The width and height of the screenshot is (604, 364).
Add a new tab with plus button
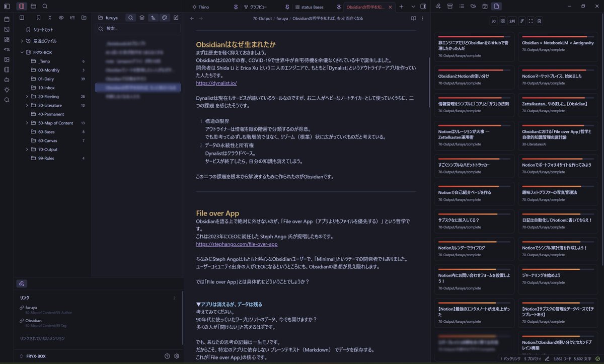(401, 7)
